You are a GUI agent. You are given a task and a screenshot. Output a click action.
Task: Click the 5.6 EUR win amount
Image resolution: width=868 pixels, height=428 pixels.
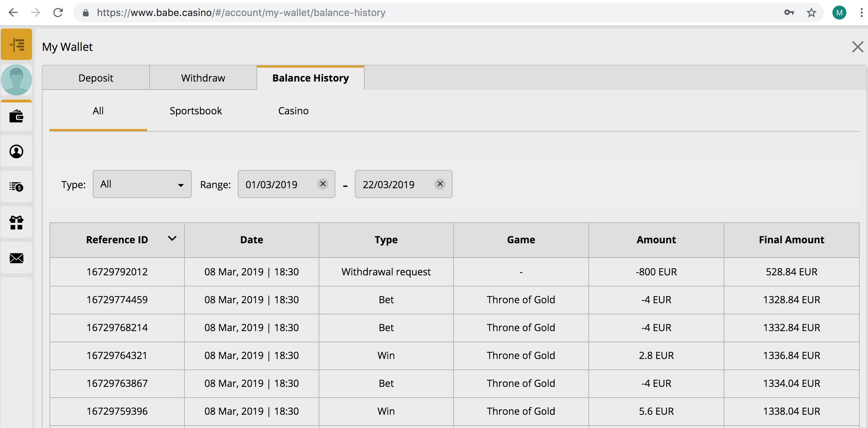pyautogui.click(x=656, y=411)
